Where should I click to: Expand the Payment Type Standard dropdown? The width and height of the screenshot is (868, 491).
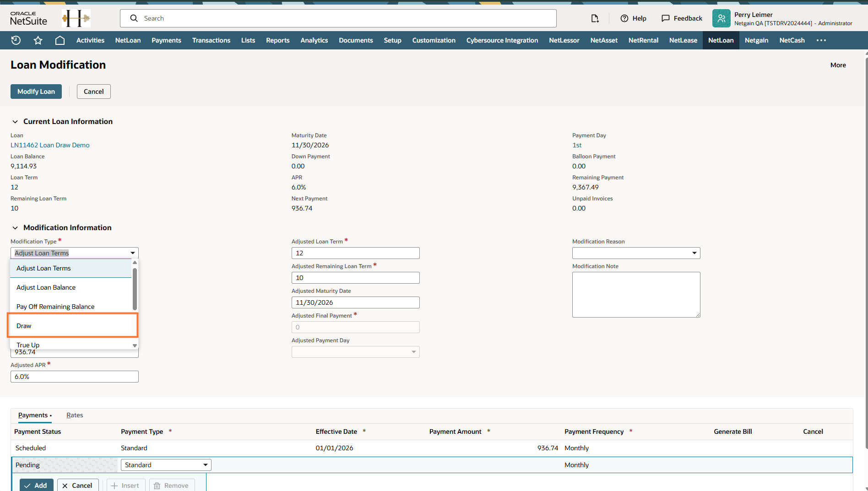pos(166,465)
